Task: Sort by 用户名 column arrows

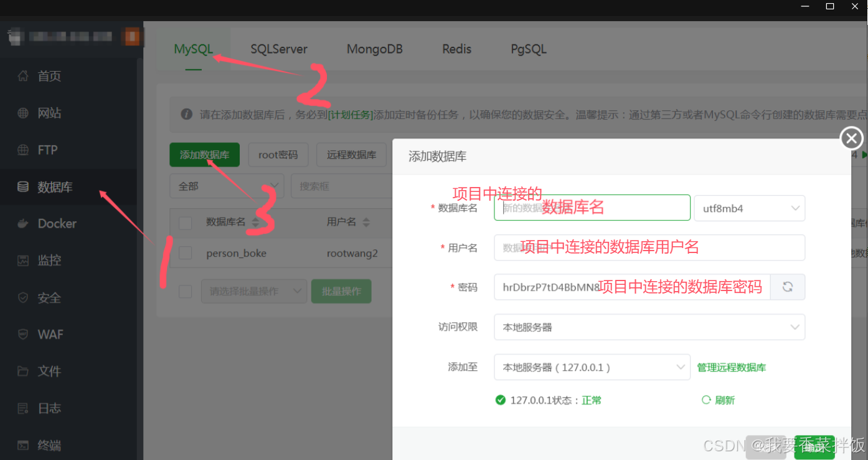Action: 366,223
